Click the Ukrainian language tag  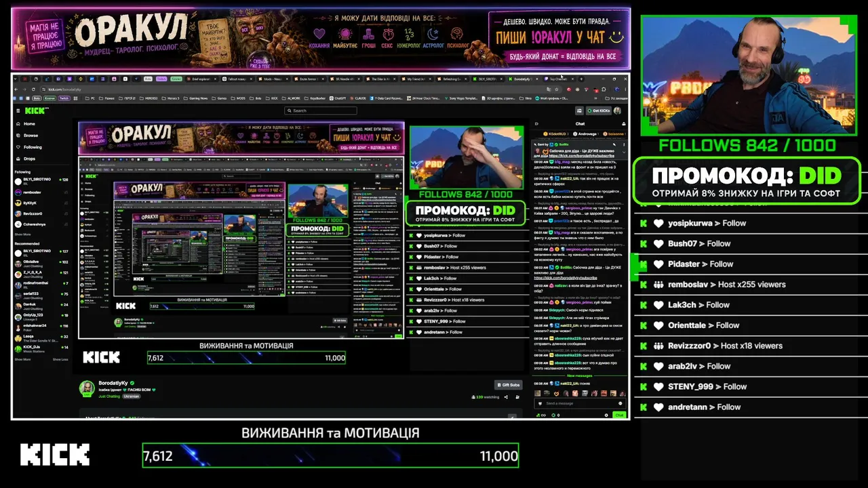point(131,396)
